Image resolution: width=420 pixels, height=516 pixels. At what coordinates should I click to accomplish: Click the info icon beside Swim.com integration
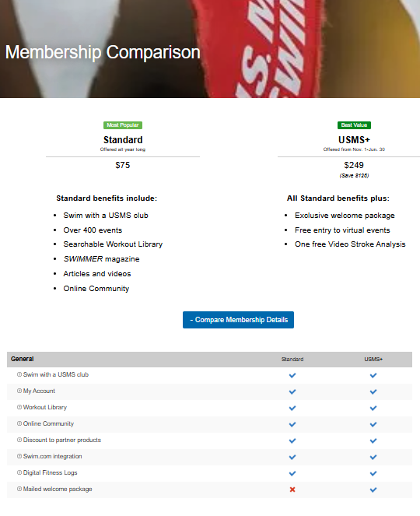[x=19, y=456]
